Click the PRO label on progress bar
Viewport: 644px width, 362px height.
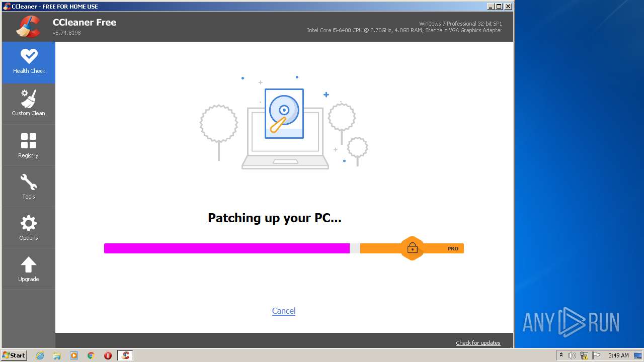click(453, 248)
